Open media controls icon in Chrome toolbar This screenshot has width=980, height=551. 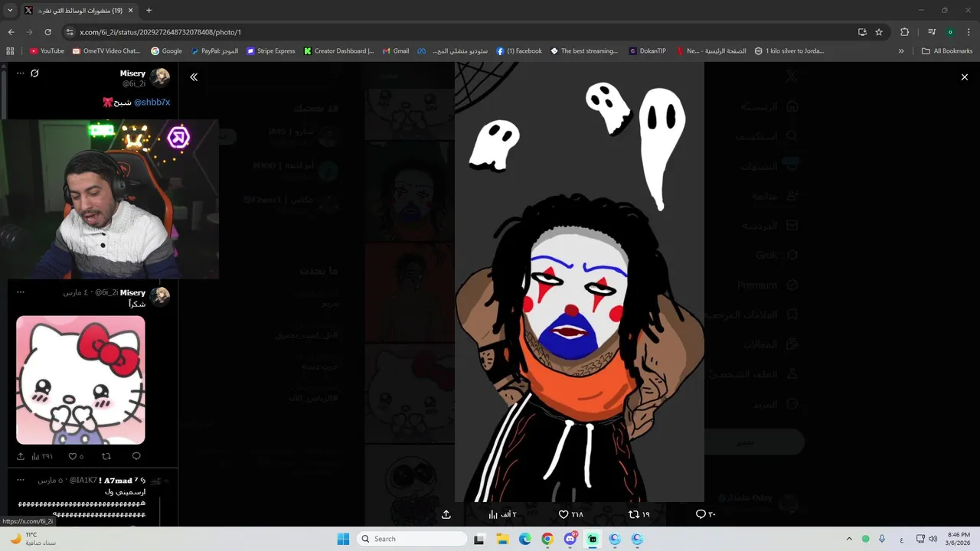click(x=932, y=32)
